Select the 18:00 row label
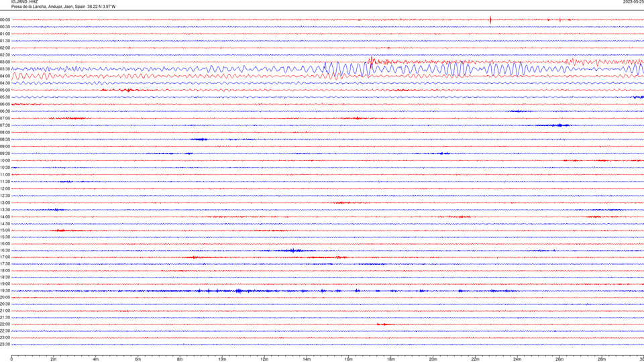The image size is (644, 362). (5, 270)
